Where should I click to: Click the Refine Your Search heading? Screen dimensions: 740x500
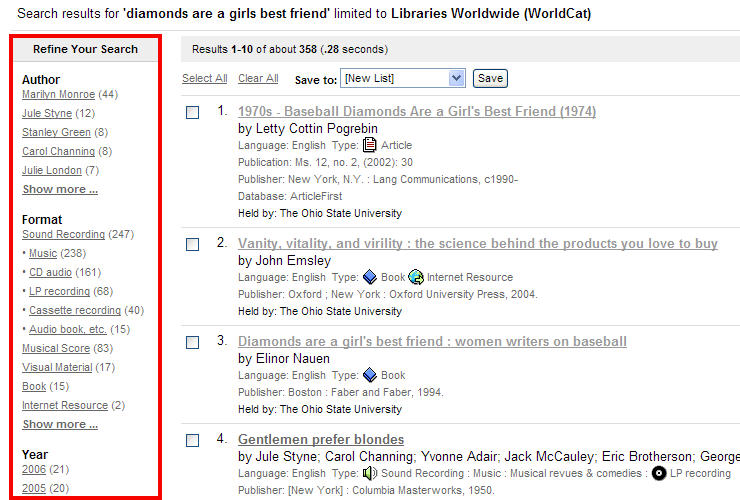(x=85, y=49)
